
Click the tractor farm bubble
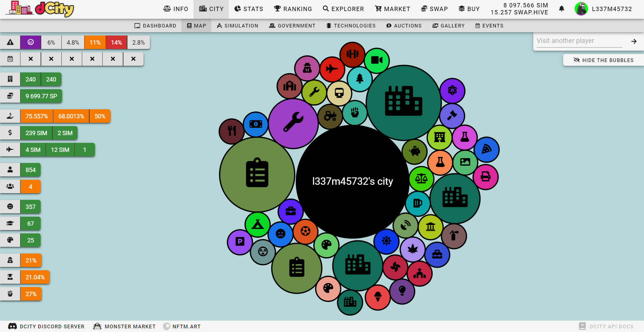click(x=330, y=116)
